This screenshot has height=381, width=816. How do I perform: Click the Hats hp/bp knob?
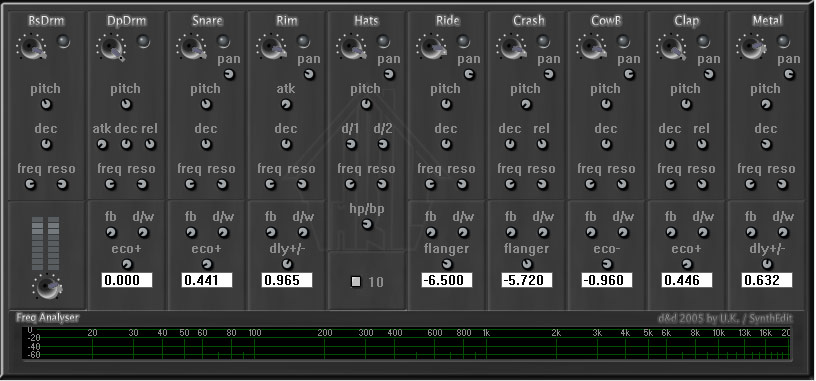coord(367,225)
